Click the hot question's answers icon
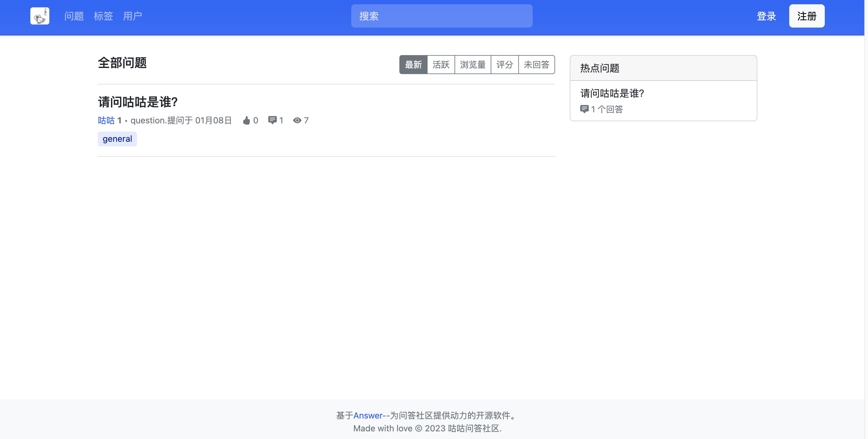This screenshot has width=868, height=439. click(584, 109)
